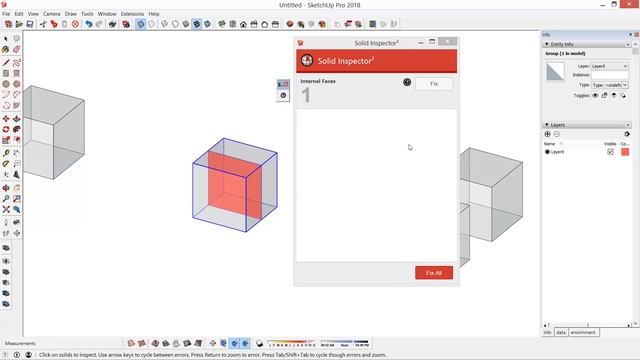Click the Instance name input field
640x360 pixels.
[610, 76]
